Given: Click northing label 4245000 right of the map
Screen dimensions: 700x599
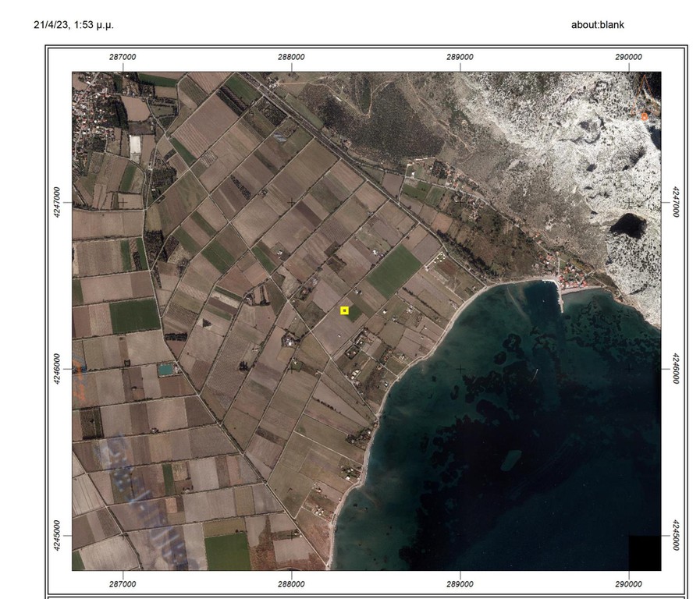Looking at the screenshot, I should [676, 535].
